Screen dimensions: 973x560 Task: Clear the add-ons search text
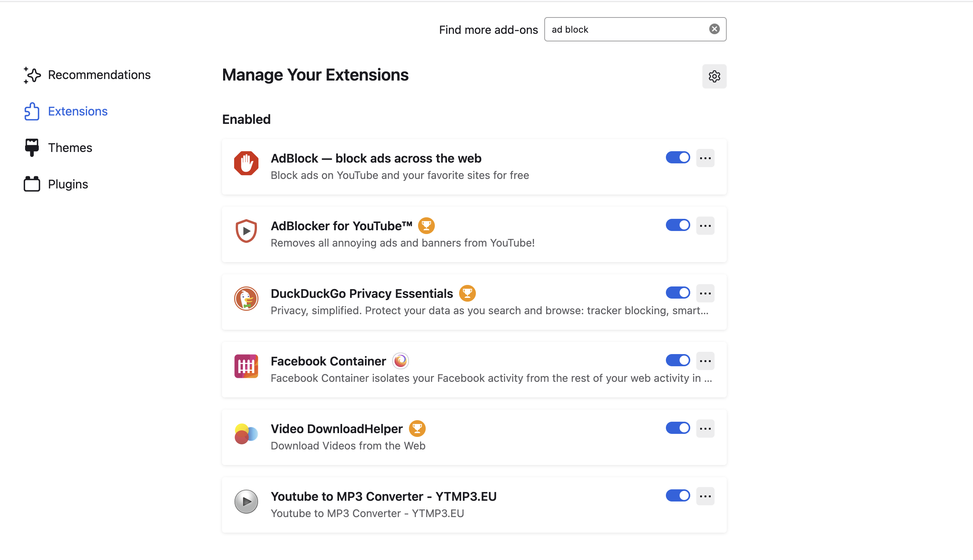point(715,29)
